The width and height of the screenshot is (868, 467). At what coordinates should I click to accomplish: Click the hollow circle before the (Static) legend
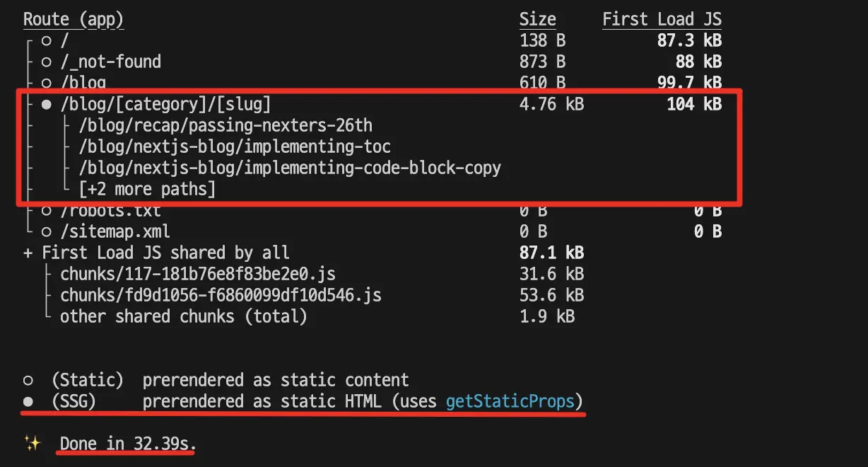tap(28, 380)
